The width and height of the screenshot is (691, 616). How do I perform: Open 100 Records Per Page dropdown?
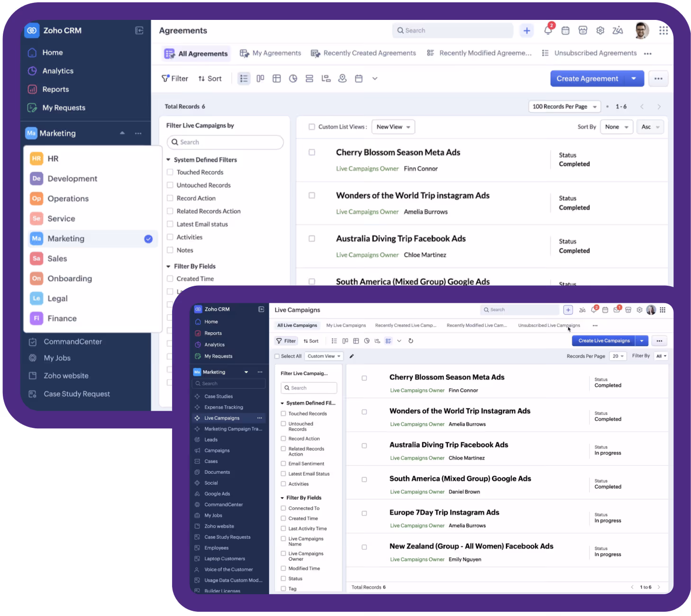pos(564,107)
